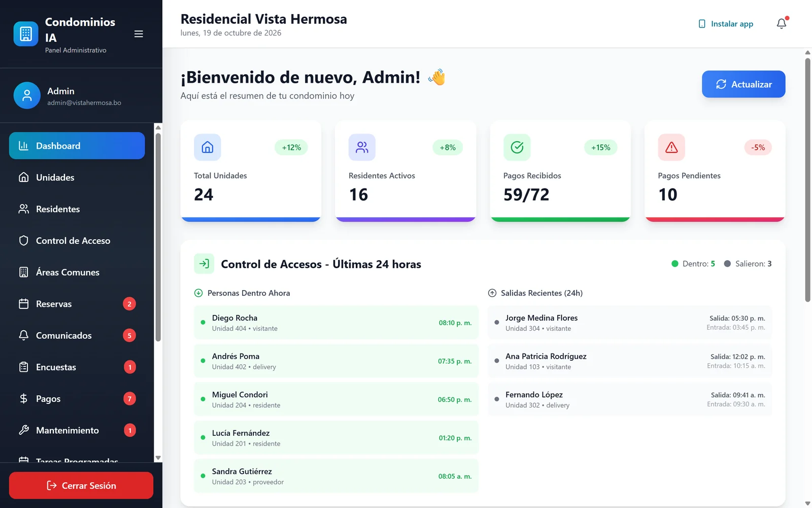Open the Dashboard menu item
The image size is (812, 508).
[x=77, y=146]
